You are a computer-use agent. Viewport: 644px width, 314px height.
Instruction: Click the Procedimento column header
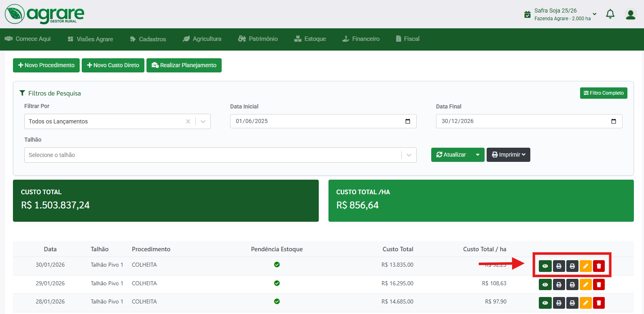click(x=151, y=249)
